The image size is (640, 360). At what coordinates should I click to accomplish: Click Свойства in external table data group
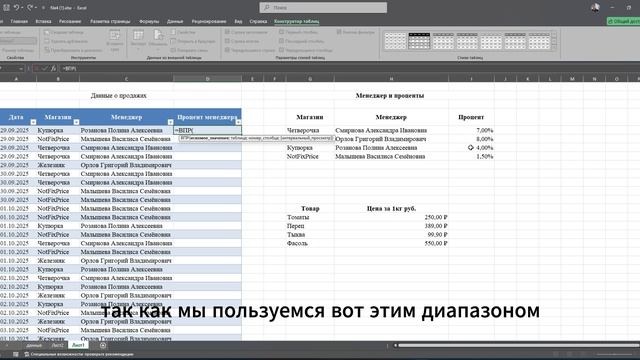click(183, 32)
